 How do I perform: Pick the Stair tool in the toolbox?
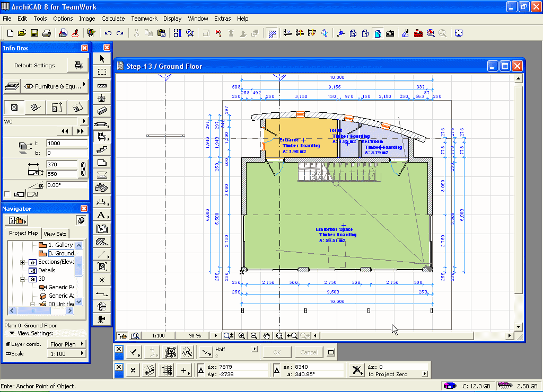(x=102, y=150)
